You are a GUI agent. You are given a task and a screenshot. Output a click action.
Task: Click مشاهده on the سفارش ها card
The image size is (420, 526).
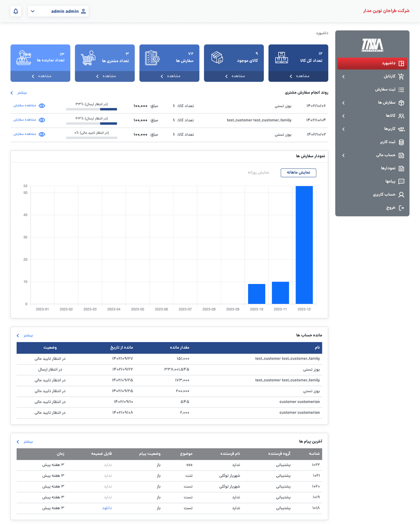169,76
